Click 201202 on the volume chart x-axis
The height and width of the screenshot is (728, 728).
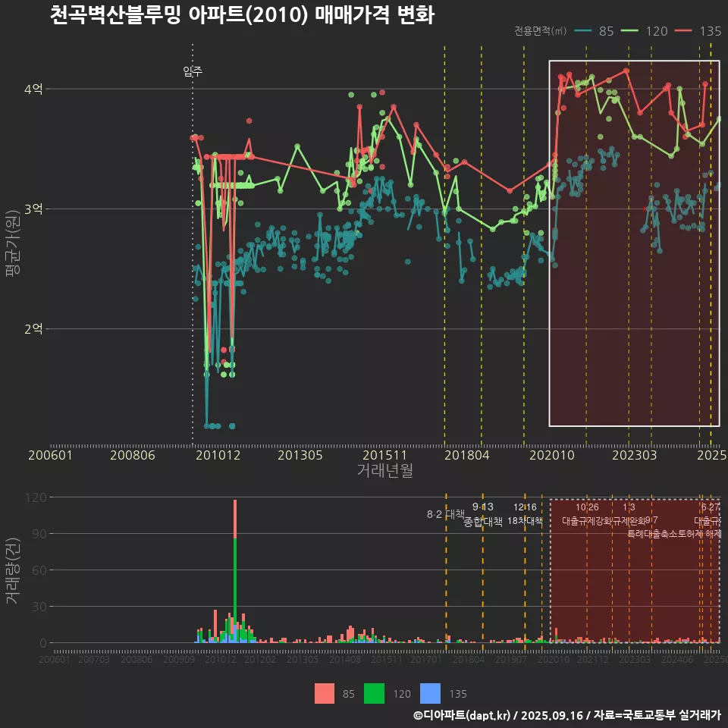260,659
